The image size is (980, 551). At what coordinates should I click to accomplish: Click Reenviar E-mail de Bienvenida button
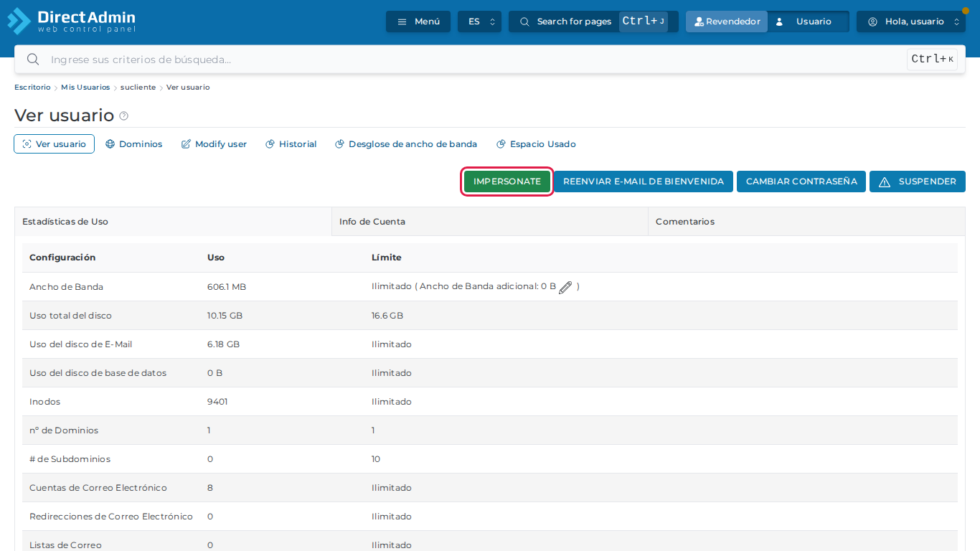point(644,182)
